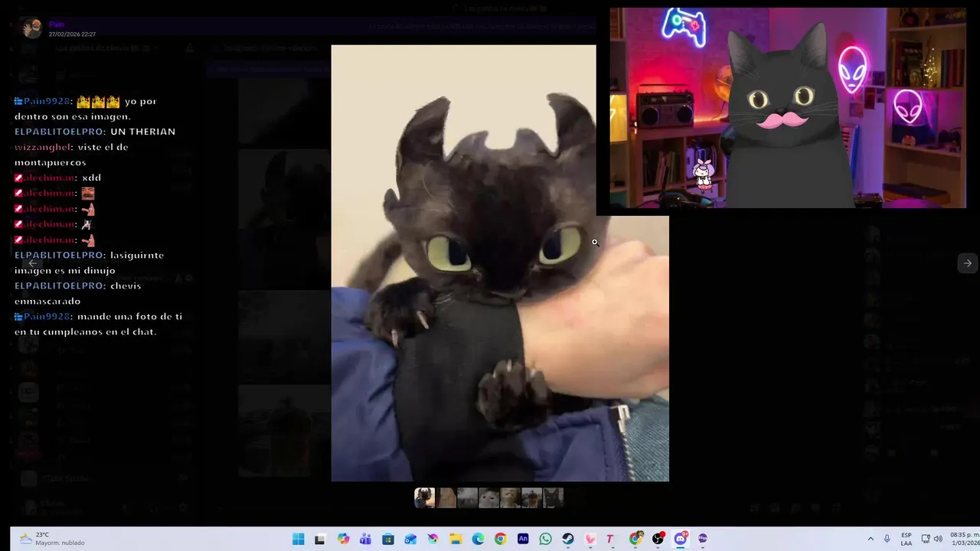Launch Copilot from the taskbar
Image resolution: width=980 pixels, height=551 pixels.
343,540
